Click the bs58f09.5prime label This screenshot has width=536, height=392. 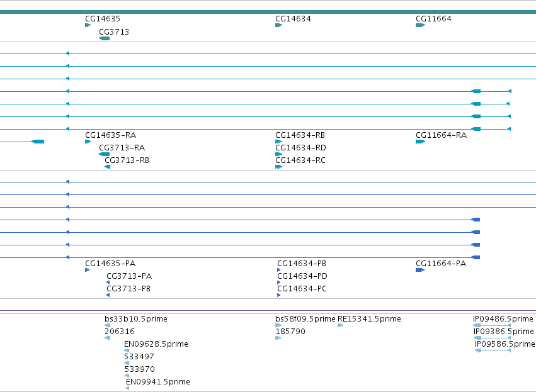click(x=305, y=318)
